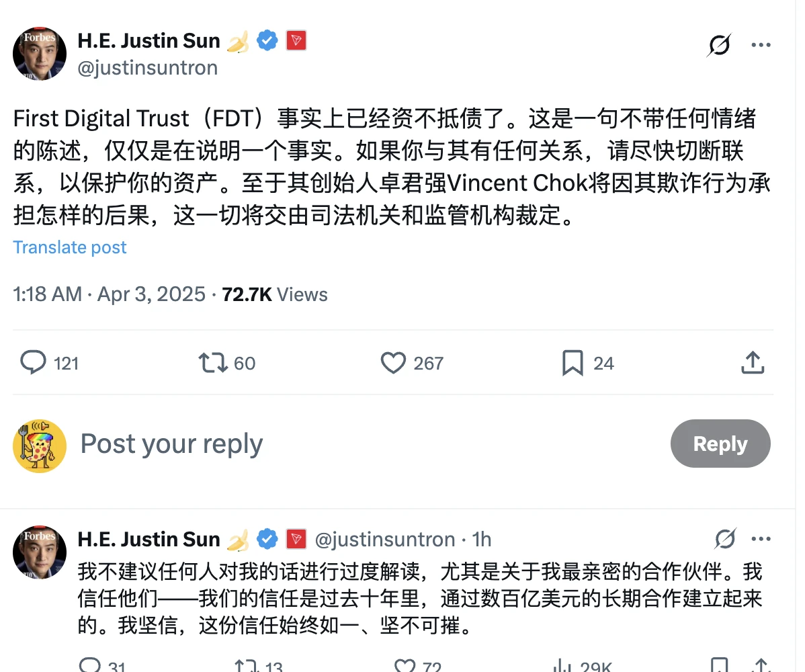The image size is (805, 672).
Task: Click the Grok icon on the reply post
Action: [x=726, y=539]
